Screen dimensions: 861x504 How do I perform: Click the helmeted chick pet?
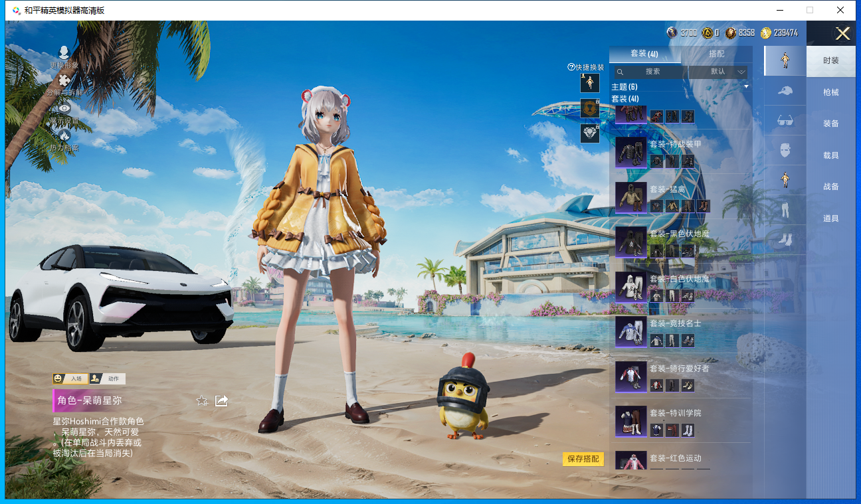[464, 396]
